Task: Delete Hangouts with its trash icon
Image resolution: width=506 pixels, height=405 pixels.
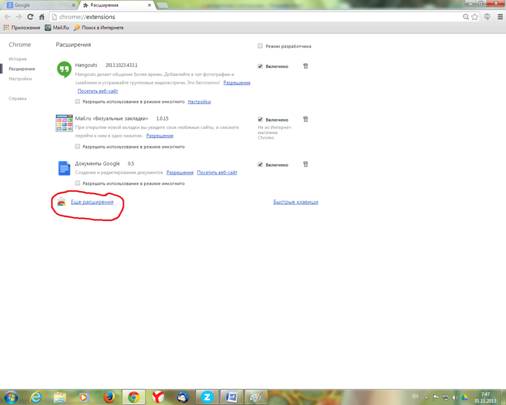Action: point(305,66)
